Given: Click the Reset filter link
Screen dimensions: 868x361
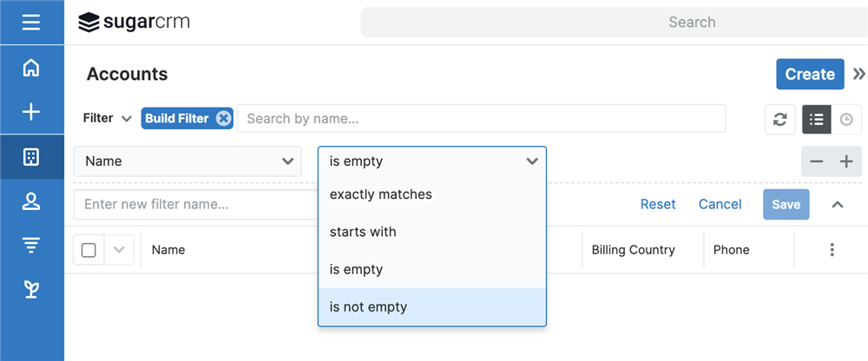Looking at the screenshot, I should 658,205.
